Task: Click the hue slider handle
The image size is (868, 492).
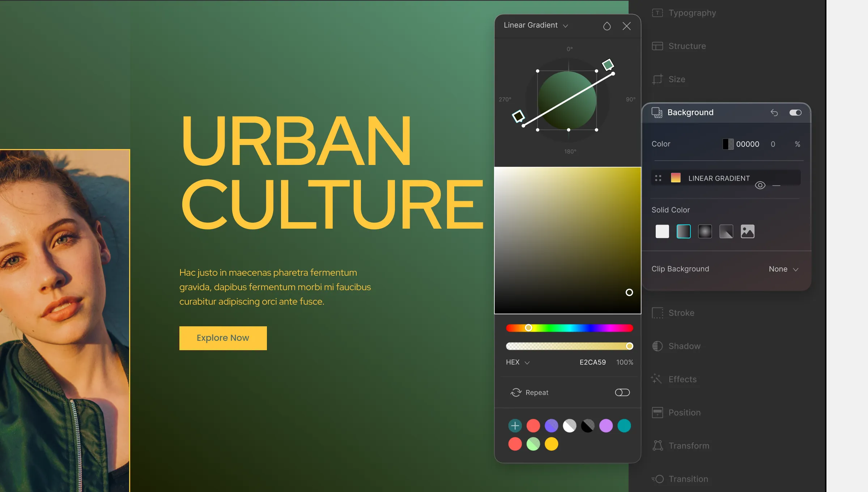Action: [528, 328]
